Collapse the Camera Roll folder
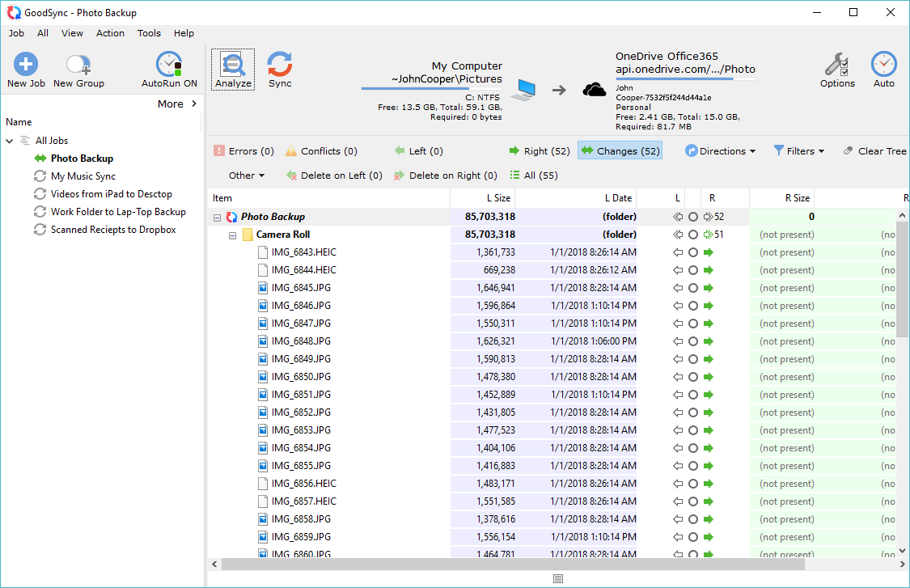Image resolution: width=910 pixels, height=588 pixels. [x=233, y=235]
